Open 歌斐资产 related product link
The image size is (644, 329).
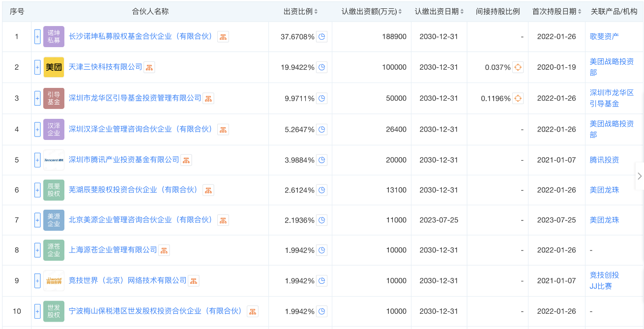pyautogui.click(x=604, y=36)
